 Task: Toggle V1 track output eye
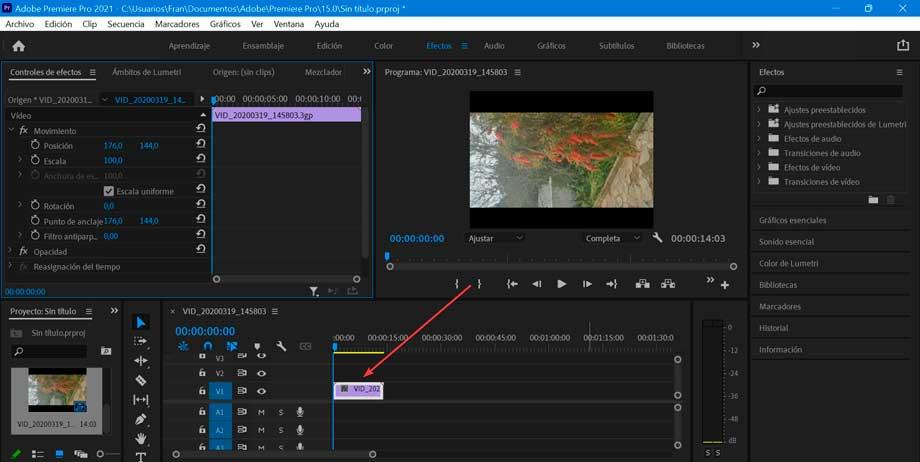(261, 390)
